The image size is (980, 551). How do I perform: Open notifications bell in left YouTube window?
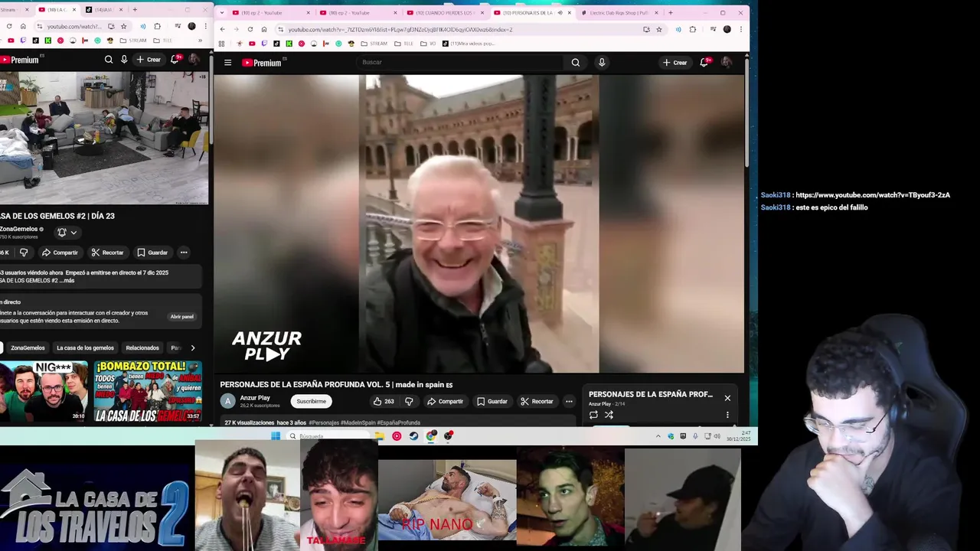(x=175, y=59)
